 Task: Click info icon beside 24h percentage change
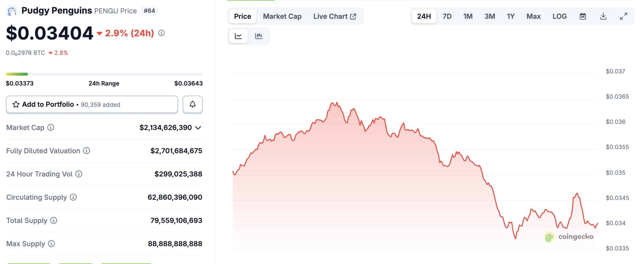coord(162,33)
